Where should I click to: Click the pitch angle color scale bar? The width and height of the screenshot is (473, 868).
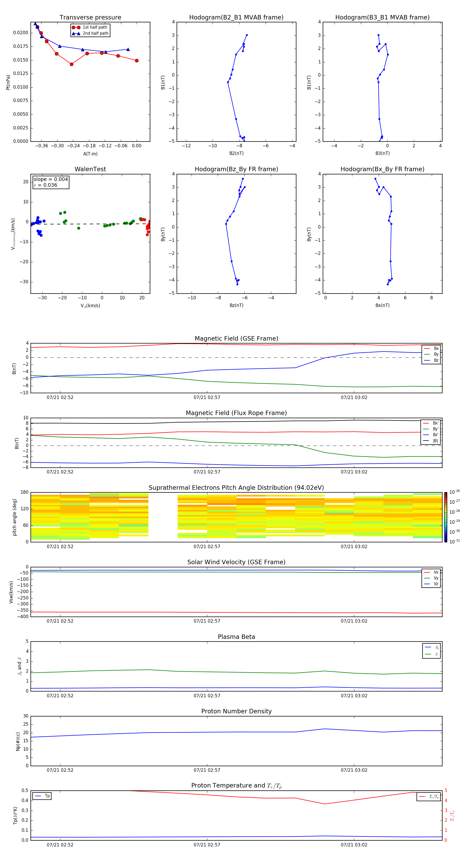(446, 517)
